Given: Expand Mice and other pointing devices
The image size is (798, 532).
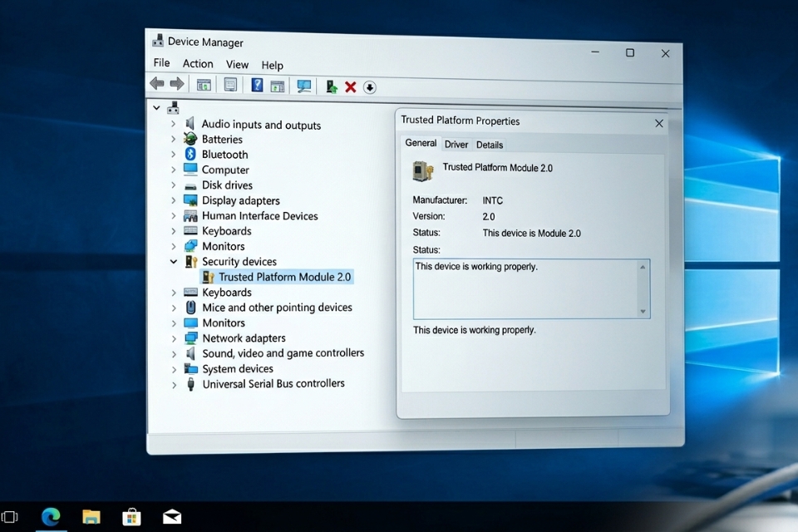Looking at the screenshot, I should point(174,308).
